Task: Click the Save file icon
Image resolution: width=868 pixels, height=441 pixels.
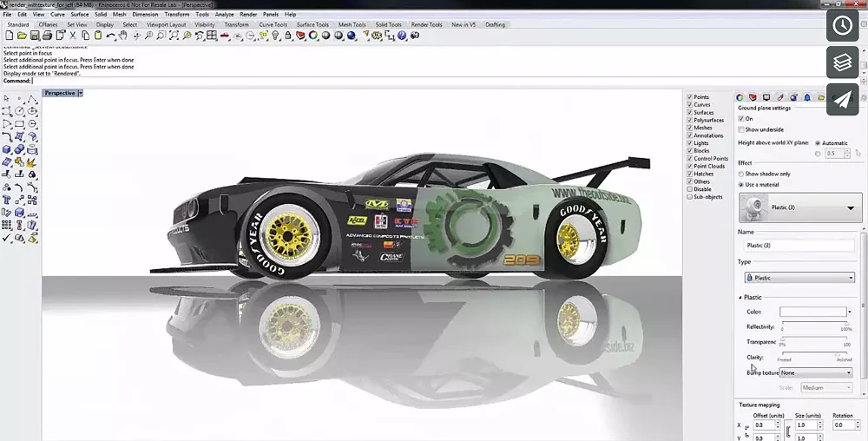Action: [x=35, y=36]
